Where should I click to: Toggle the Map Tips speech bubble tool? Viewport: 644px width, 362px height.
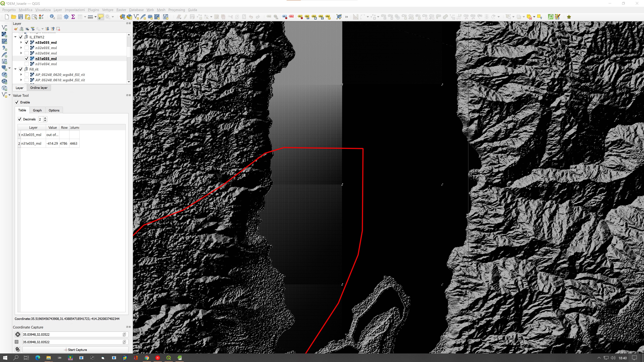(100, 17)
